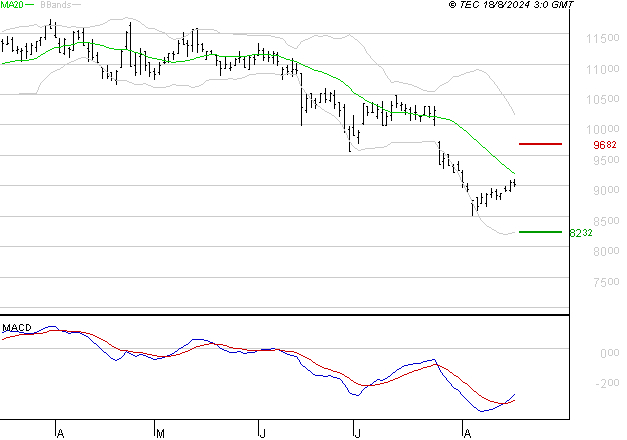Image resolution: width=627 pixels, height=440 pixels.
Task: Click the green support level line
Action: coord(540,232)
